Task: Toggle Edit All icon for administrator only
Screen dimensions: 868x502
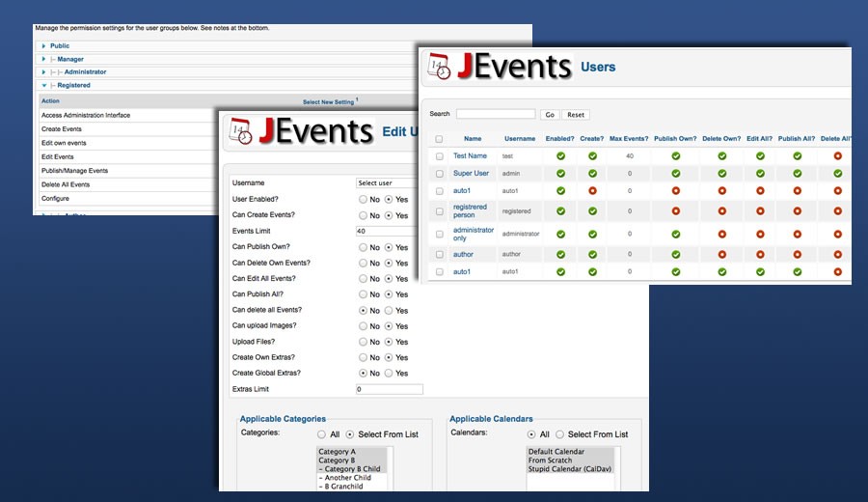Action: point(760,234)
